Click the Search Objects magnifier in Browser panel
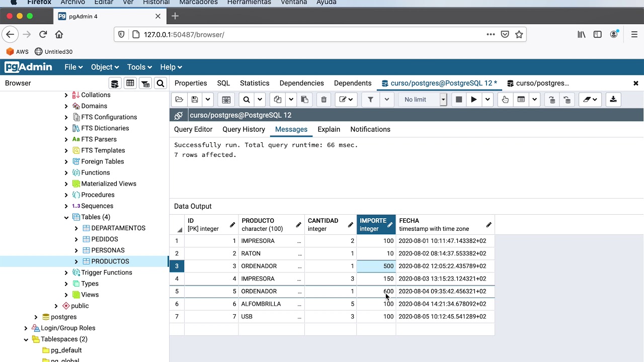This screenshot has width=644, height=362. pyautogui.click(x=160, y=83)
